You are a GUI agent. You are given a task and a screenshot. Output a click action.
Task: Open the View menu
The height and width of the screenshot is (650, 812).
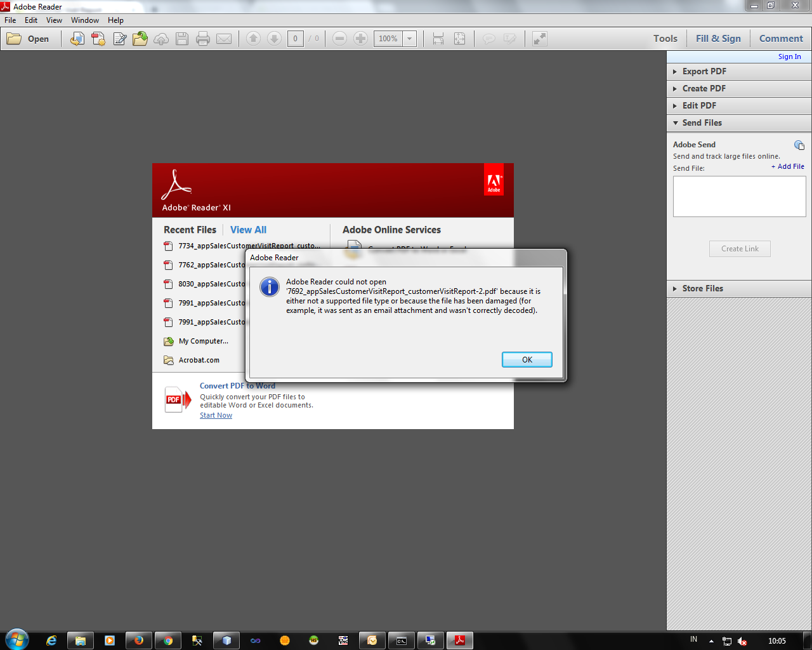click(x=54, y=20)
